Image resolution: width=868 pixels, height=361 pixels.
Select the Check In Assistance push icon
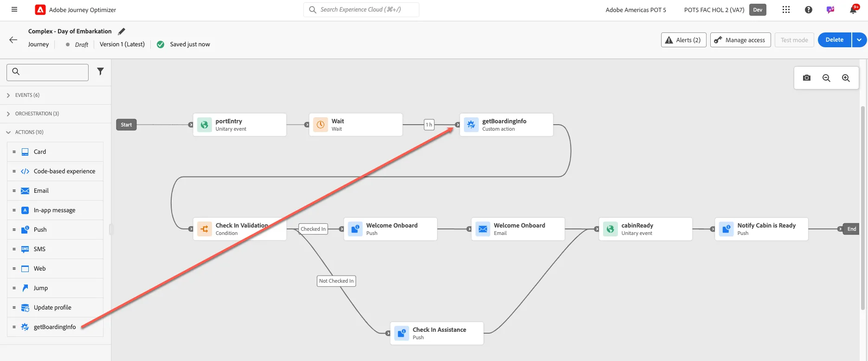click(x=401, y=333)
